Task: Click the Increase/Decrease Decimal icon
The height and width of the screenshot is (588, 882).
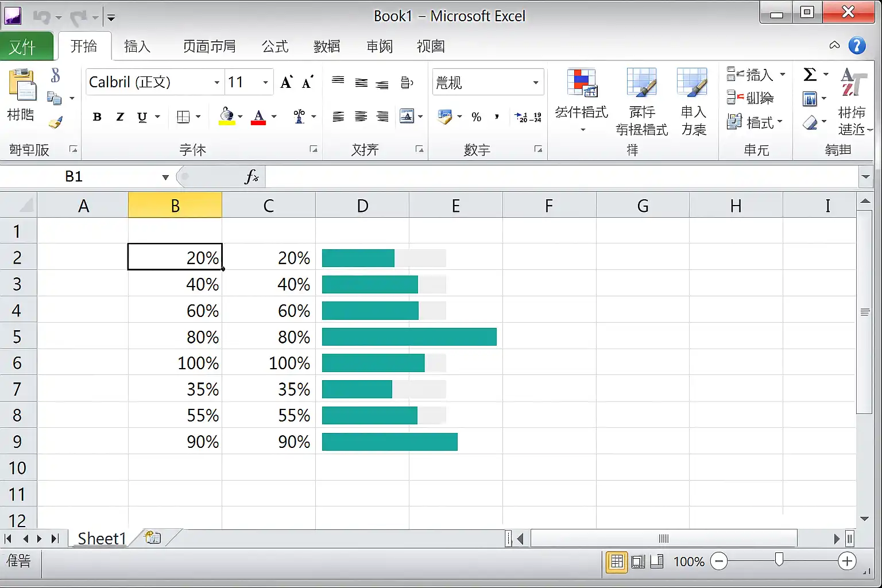Action: point(528,117)
